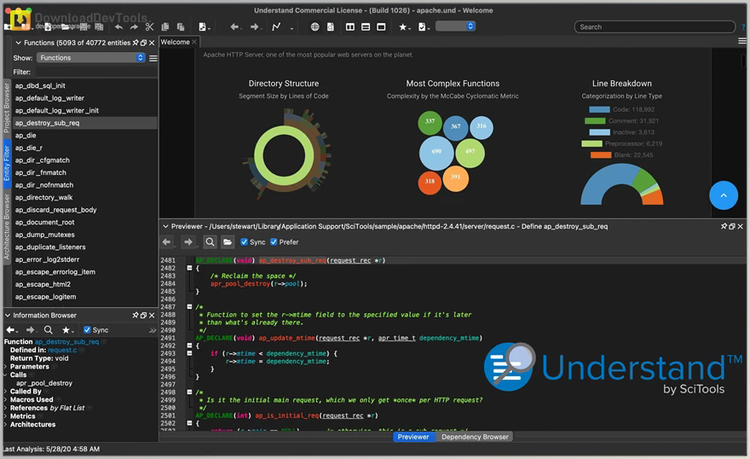
Task: Open the ap_destroy_sub_req function link
Action: coord(67,342)
